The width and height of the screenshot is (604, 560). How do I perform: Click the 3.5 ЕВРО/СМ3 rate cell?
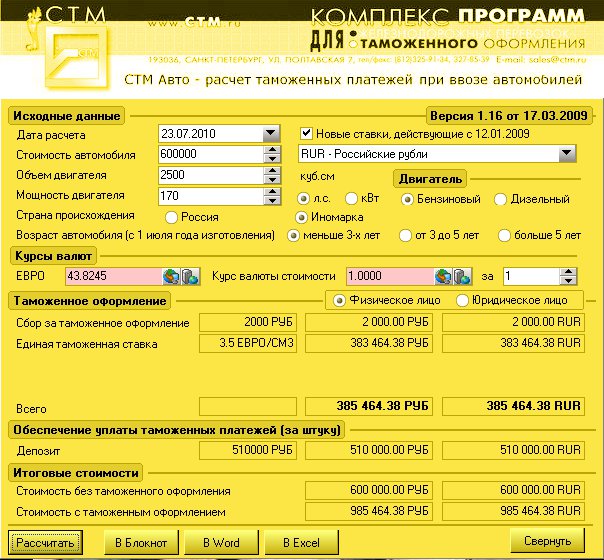tap(248, 343)
